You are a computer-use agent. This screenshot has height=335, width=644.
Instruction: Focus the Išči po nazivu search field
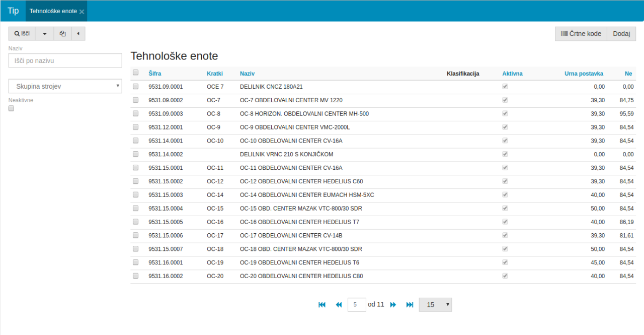(65, 60)
